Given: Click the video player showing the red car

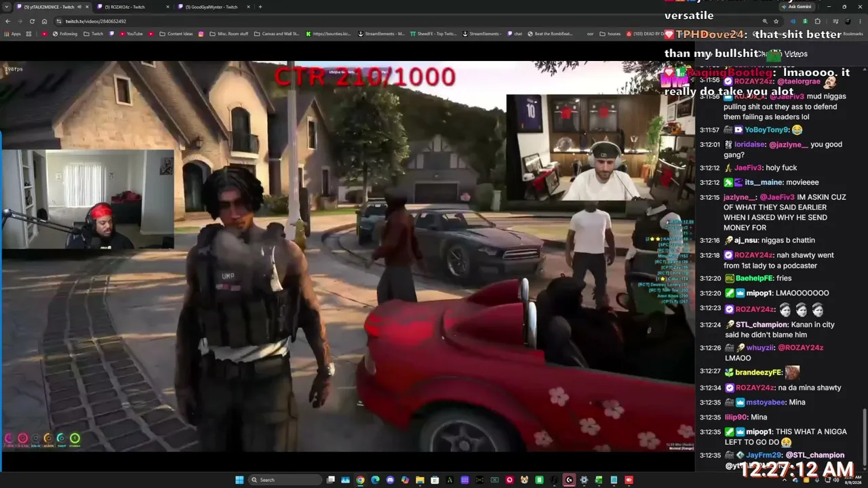Looking at the screenshot, I should [347, 256].
